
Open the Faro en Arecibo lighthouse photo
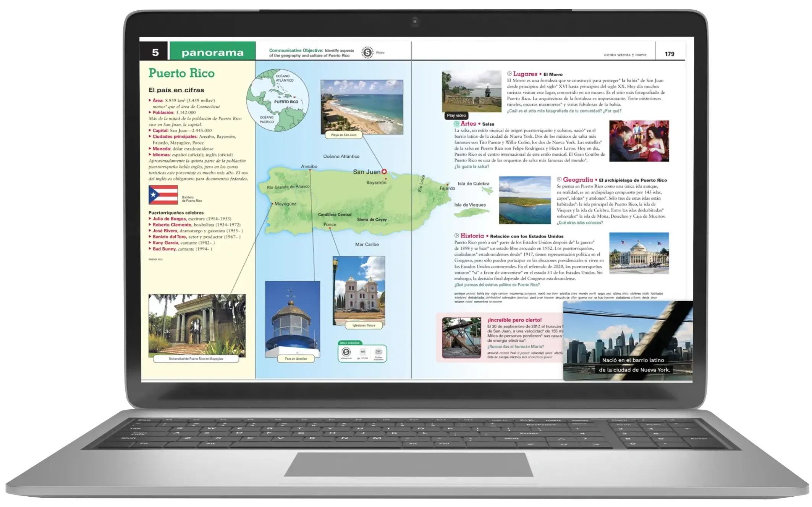click(293, 319)
